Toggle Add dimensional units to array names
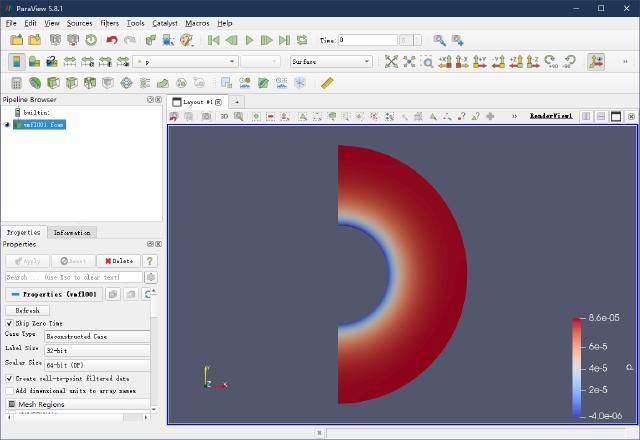Image resolution: width=640 pixels, height=440 pixels. coord(9,391)
